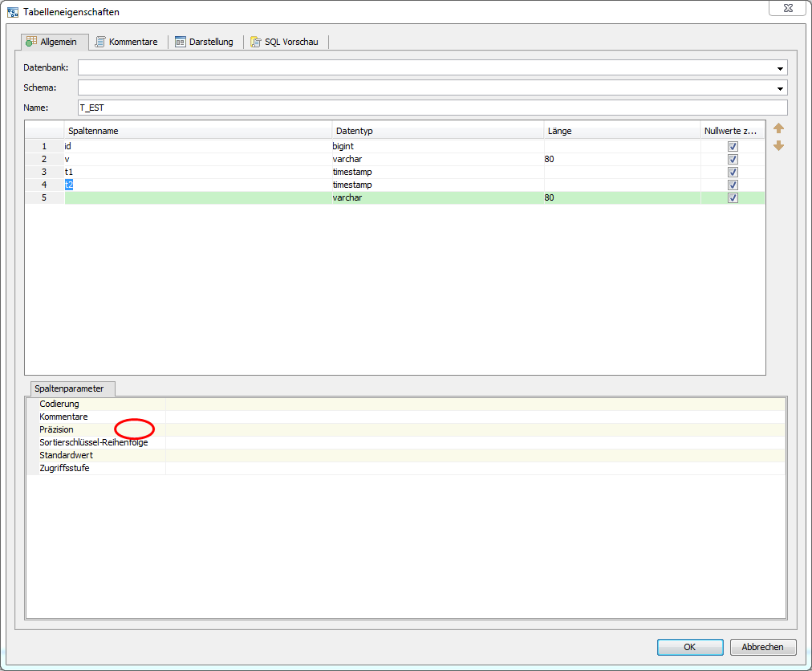Click the Zugriffsstufe value field
Image resolution: width=812 pixels, height=671 pixels.
475,468
